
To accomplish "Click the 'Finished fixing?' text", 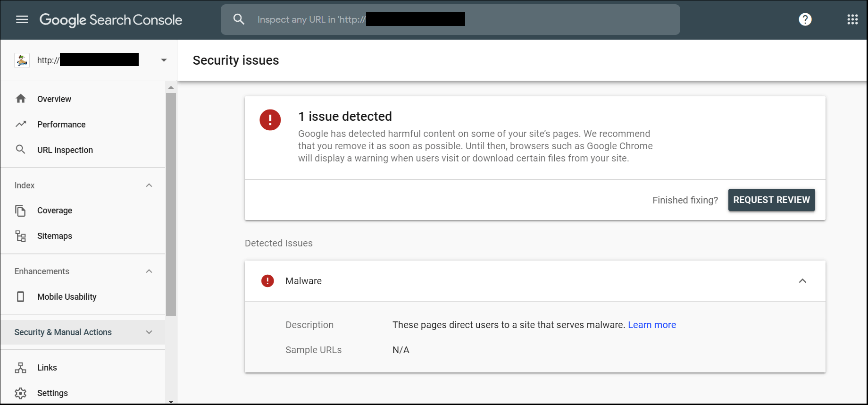I will [685, 200].
